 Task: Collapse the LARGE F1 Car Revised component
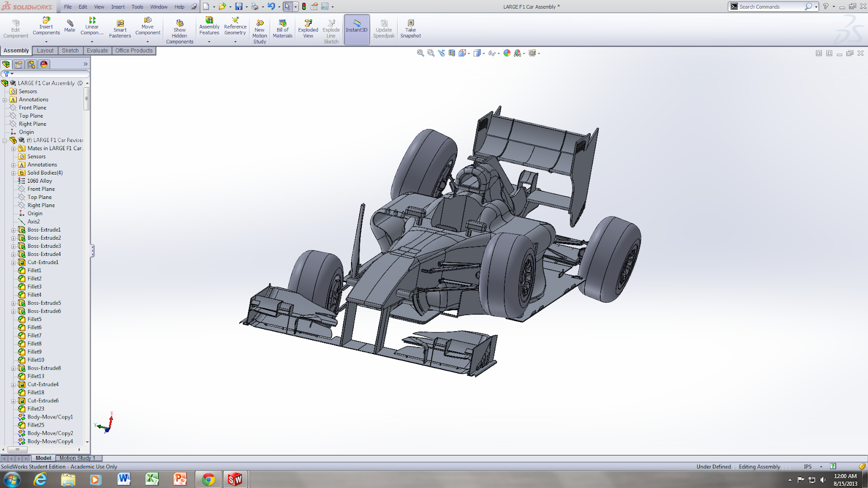pyautogui.click(x=5, y=140)
